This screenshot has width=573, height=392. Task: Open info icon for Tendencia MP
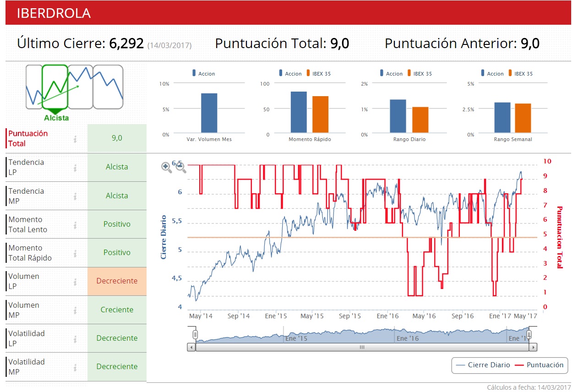pyautogui.click(x=75, y=196)
